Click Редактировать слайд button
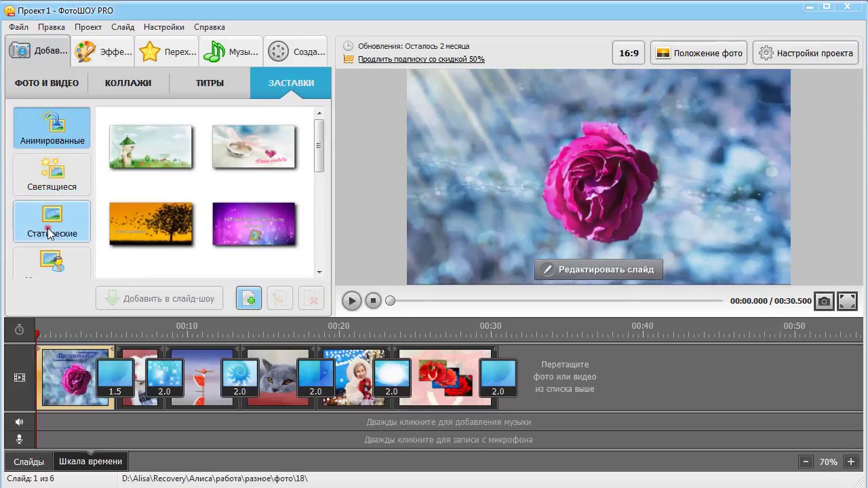The width and height of the screenshot is (868, 488). point(598,269)
